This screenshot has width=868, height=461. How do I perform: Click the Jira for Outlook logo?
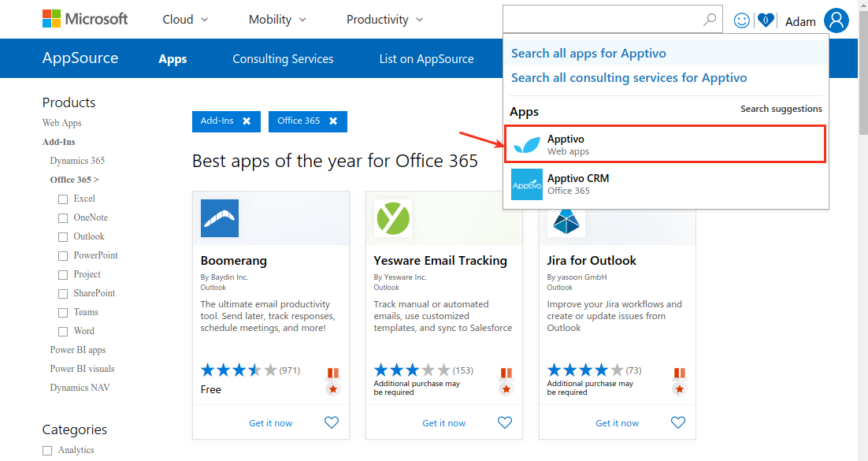pos(566,222)
